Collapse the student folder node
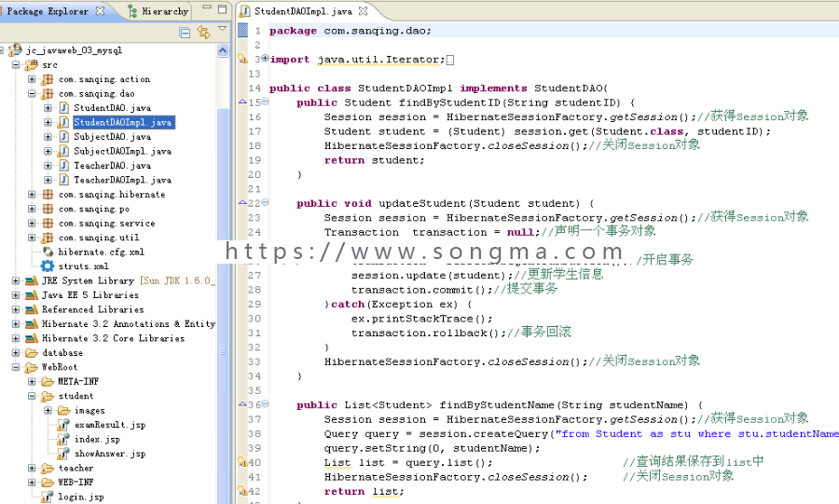 click(x=32, y=396)
